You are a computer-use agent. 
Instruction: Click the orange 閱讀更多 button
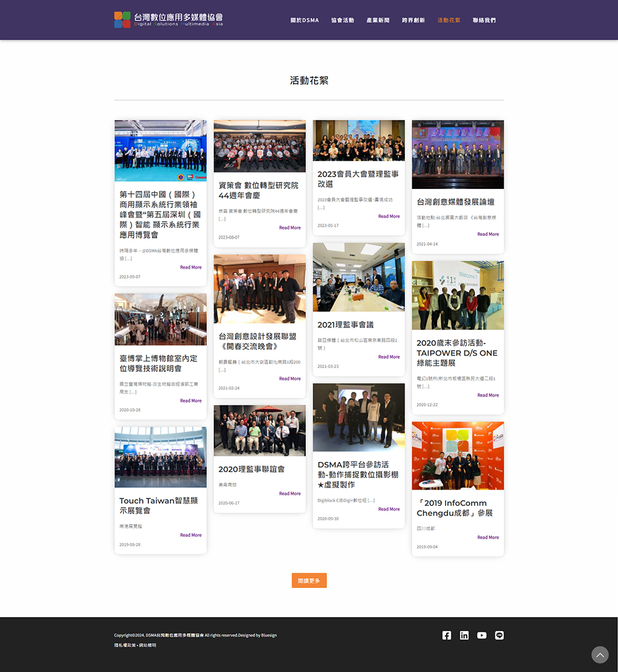(309, 581)
